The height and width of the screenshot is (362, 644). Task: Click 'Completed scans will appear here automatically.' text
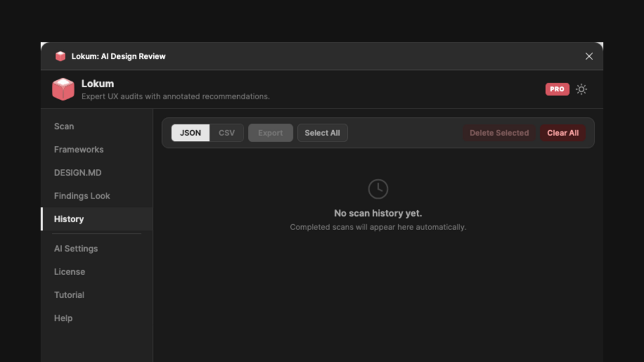tap(378, 227)
